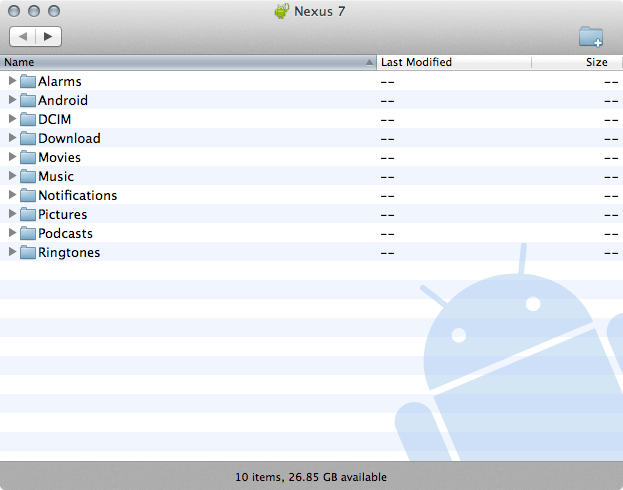Viewport: 623px width, 490px height.
Task: Click the Pictures folder icon
Action: coord(28,215)
